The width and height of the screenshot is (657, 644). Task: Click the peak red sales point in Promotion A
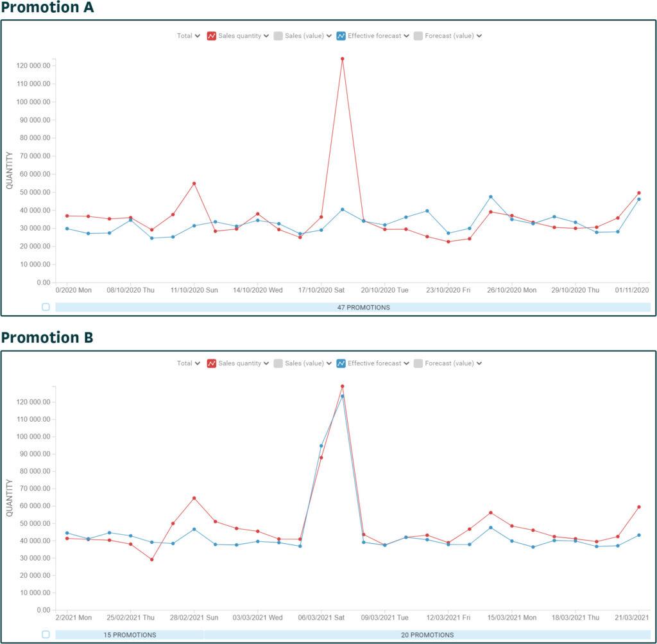click(x=342, y=58)
